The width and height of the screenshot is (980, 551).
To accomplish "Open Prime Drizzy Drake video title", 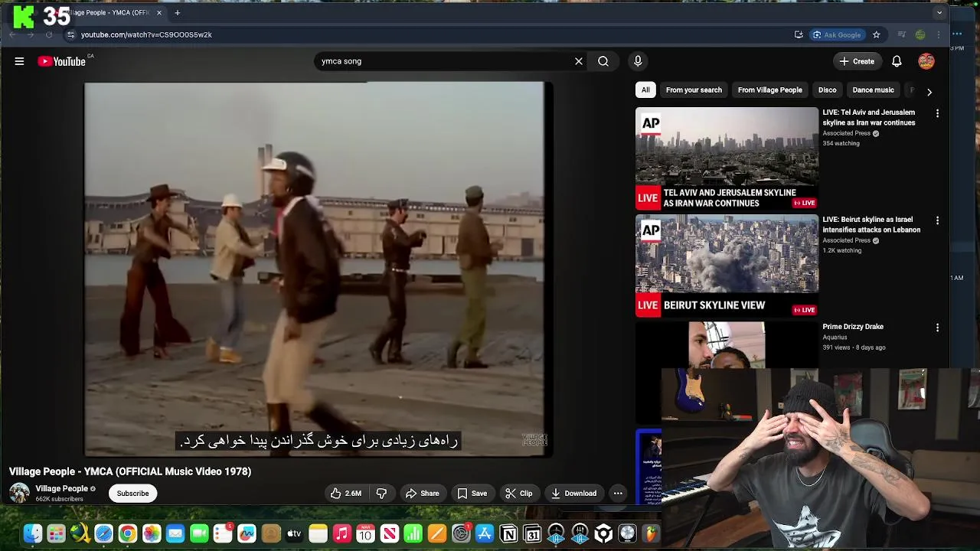I will (853, 327).
